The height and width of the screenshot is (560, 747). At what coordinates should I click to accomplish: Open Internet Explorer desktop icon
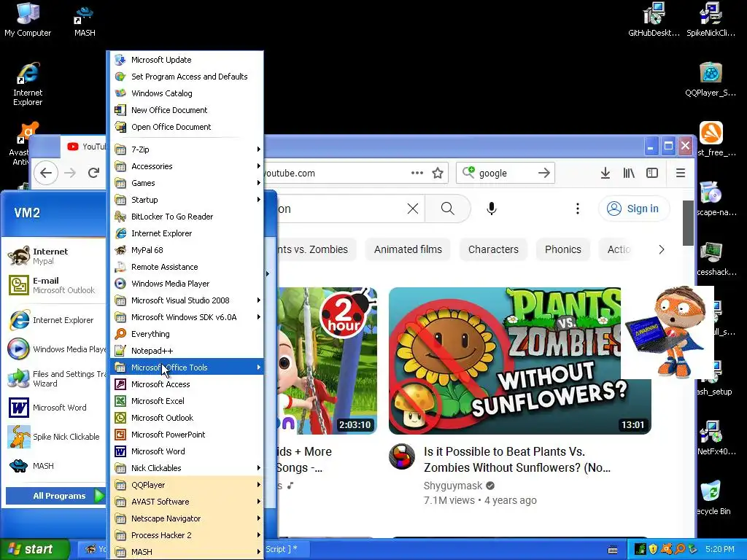[x=28, y=84]
